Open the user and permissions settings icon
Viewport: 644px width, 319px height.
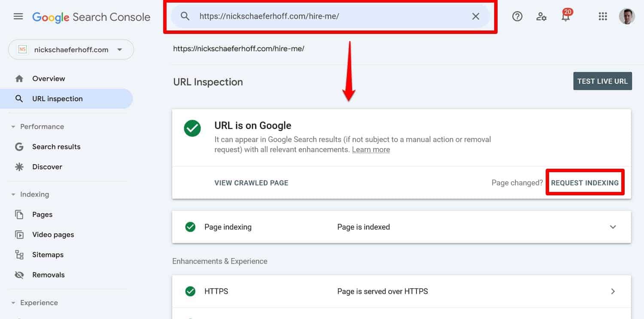click(541, 16)
